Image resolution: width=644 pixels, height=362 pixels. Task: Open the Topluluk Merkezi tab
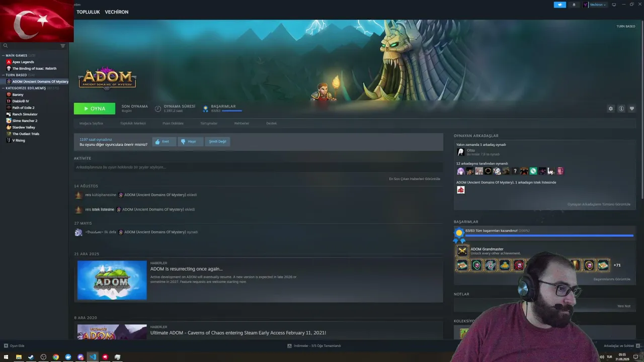133,123
